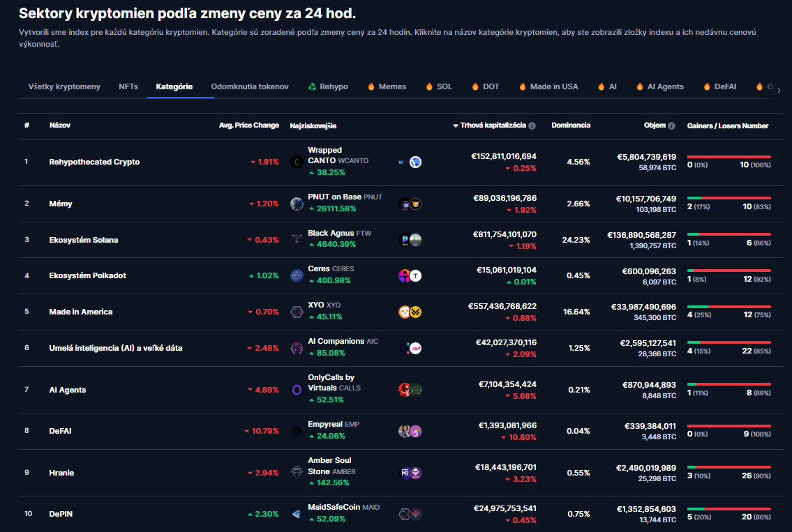Click the OnlyCalls by Virtuals icon

297,390
